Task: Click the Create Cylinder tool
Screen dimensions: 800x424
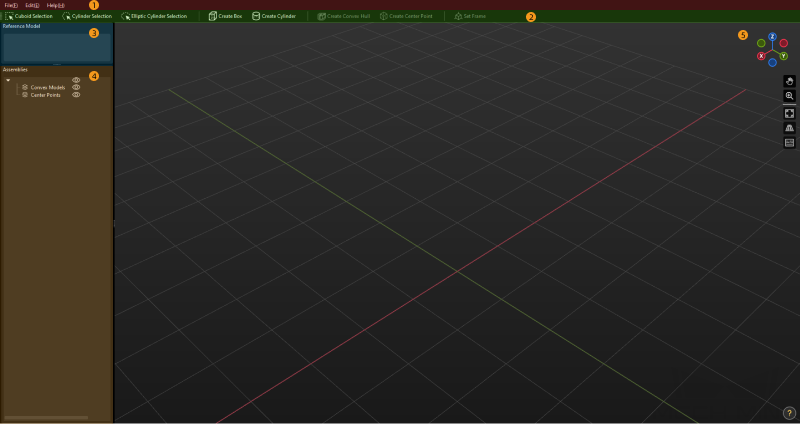Action: 274,16
